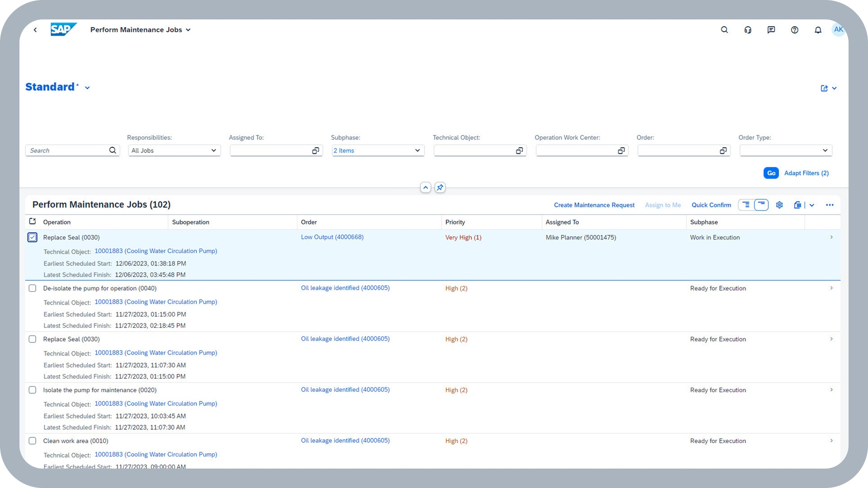Open the AK user profile avatar
Viewport: 868px width, 488px height.
point(839,29)
